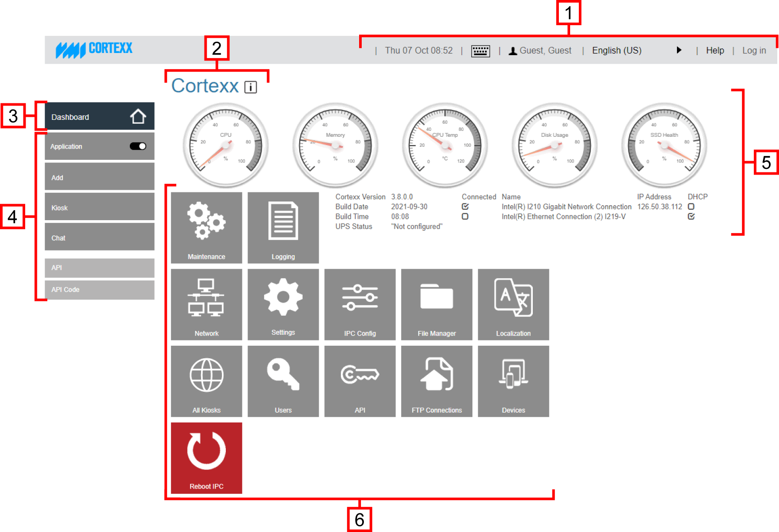Open the on-screen keyboard icon
The height and width of the screenshot is (532, 779).
[480, 51]
